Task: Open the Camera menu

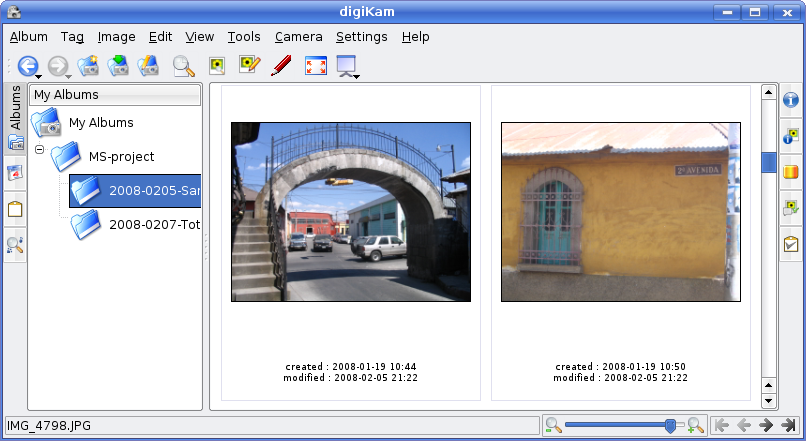Action: click(x=298, y=37)
